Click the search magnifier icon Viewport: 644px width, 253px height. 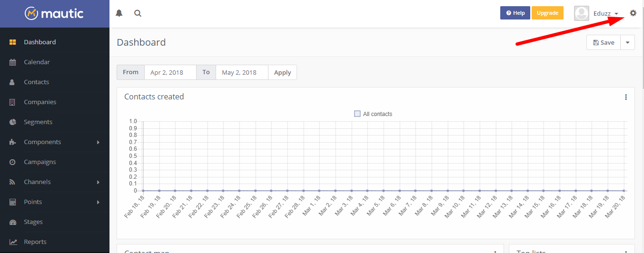(x=138, y=13)
